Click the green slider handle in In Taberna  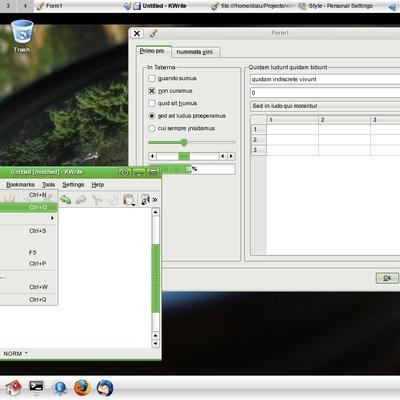tap(184, 143)
